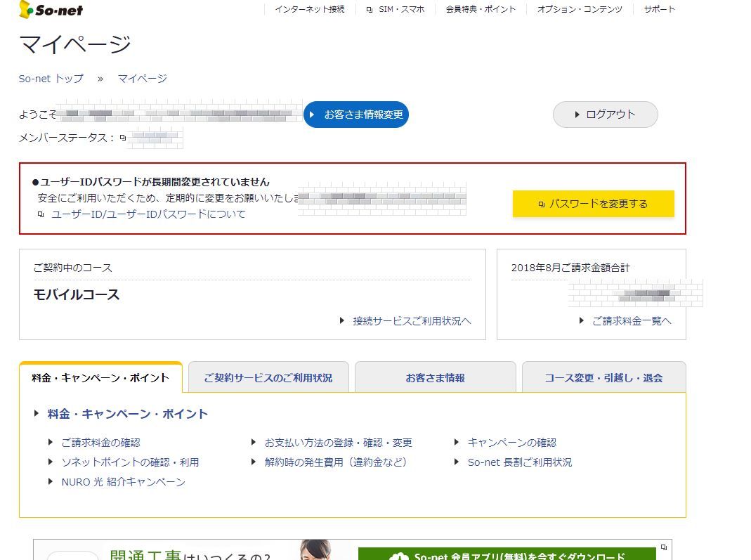Viewport: 751px width, 560px height.
Task: Follow the マイページ breadcrumb link
Action: pos(142,79)
